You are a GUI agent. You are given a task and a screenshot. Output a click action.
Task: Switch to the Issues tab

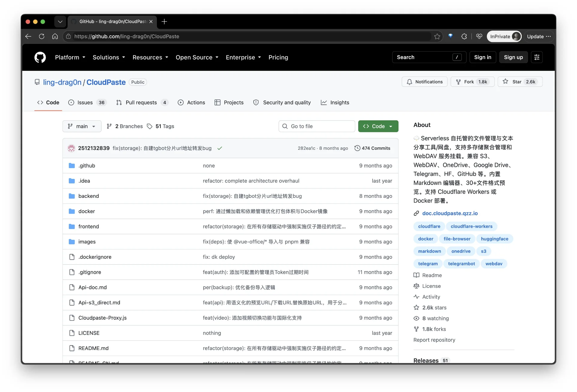(x=87, y=103)
